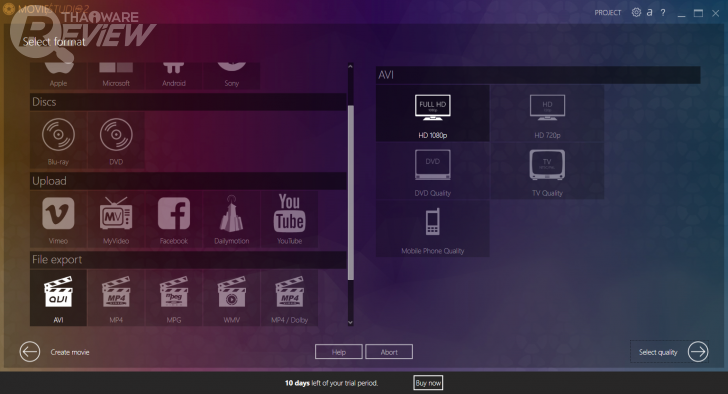Click the Help button
Viewport: 728px width, 394px height.
338,352
